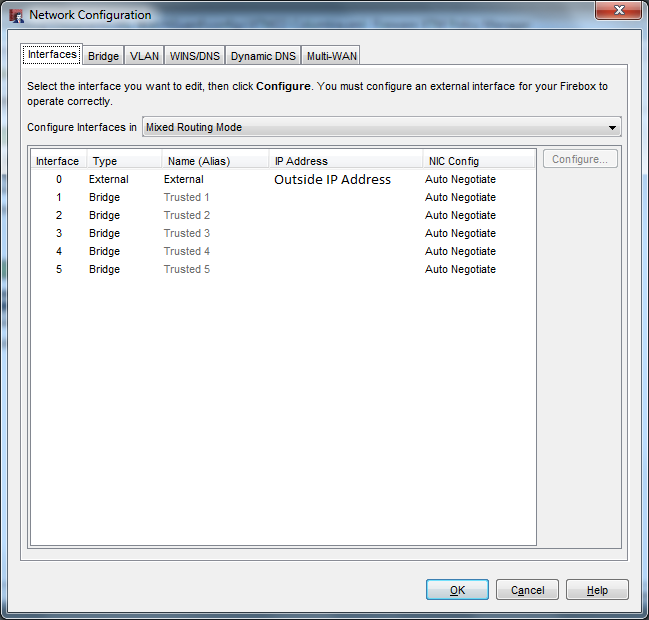Switch to the Bridge tab
This screenshot has width=649, height=620.
(x=103, y=56)
